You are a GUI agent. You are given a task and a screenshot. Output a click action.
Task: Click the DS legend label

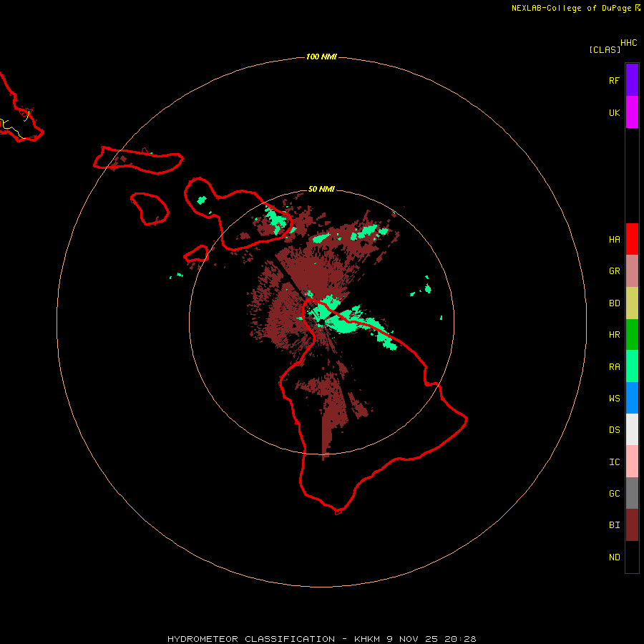click(614, 429)
